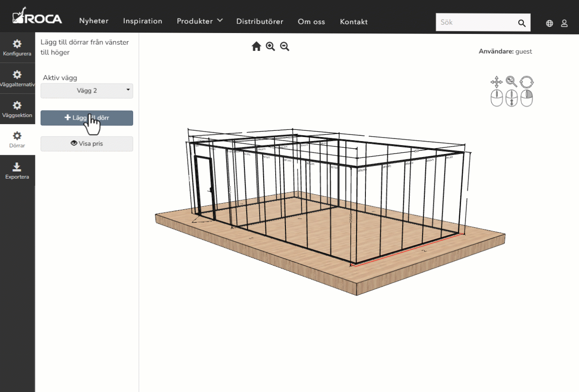Zoom in the 3D view

point(270,46)
